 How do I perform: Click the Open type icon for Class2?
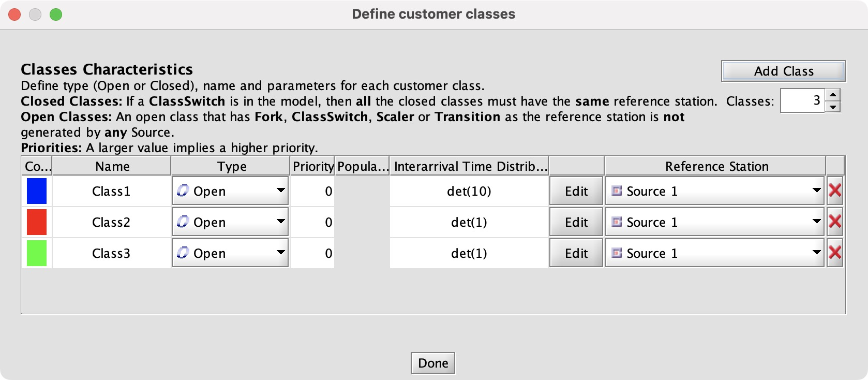tap(183, 222)
